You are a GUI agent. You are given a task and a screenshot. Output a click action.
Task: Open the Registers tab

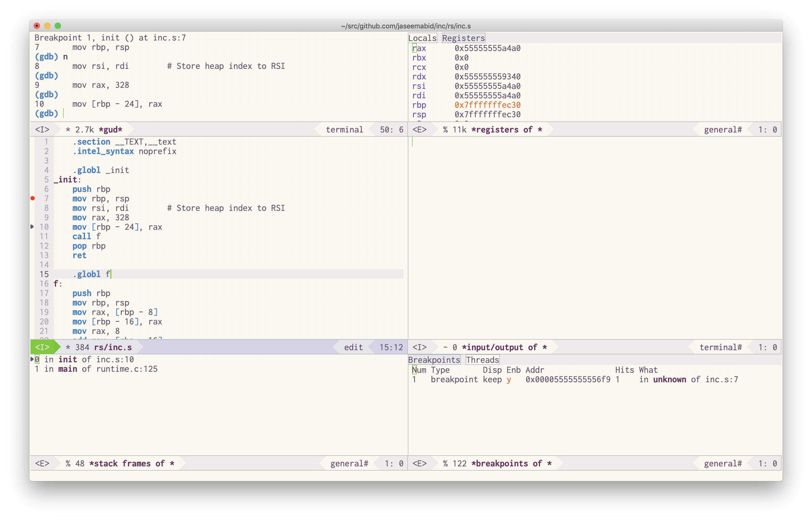(x=463, y=38)
